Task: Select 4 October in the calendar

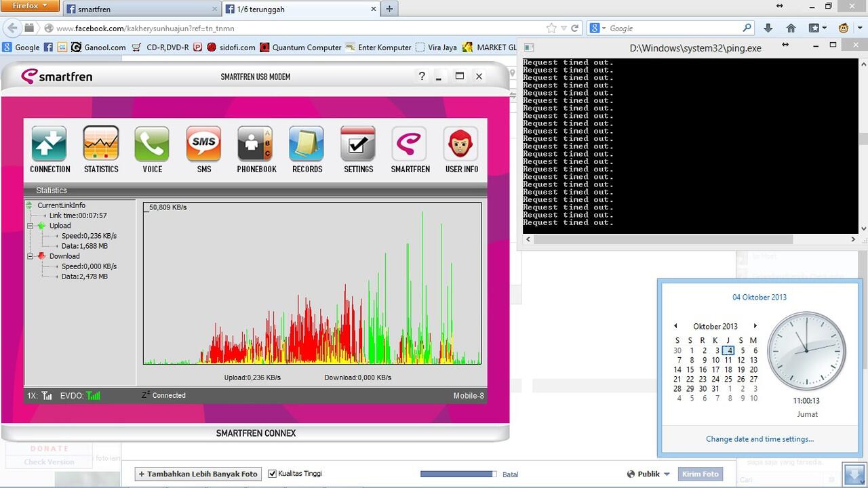Action: 728,350
